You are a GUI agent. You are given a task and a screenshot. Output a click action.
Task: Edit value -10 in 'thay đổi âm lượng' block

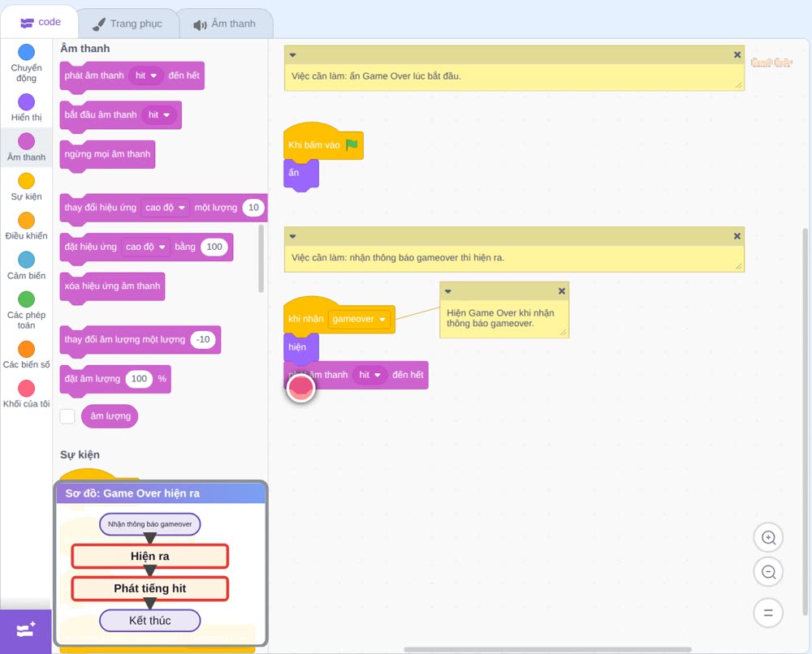[203, 339]
